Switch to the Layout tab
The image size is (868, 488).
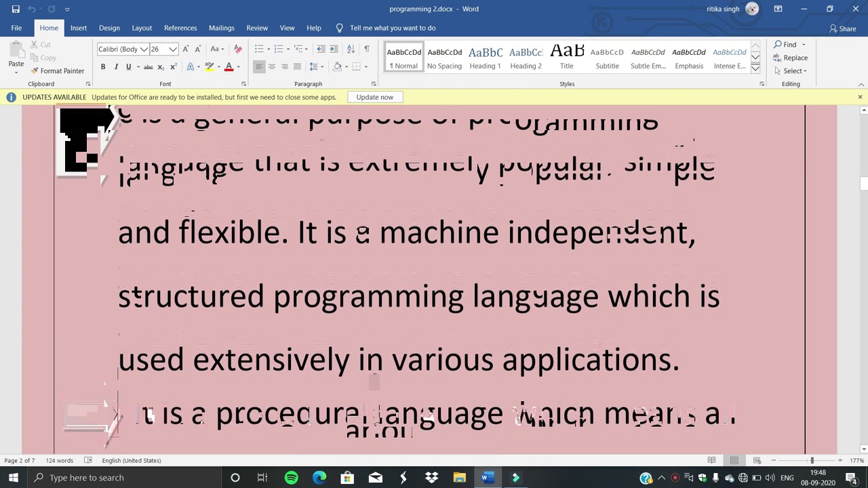click(142, 28)
